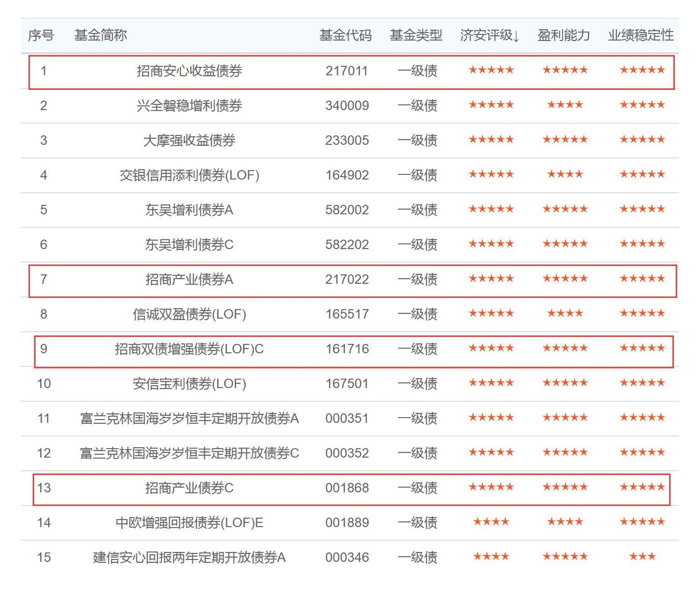Select fund name 招商双债增强债券(LOF)C
The height and width of the screenshot is (592, 700).
pos(189,349)
